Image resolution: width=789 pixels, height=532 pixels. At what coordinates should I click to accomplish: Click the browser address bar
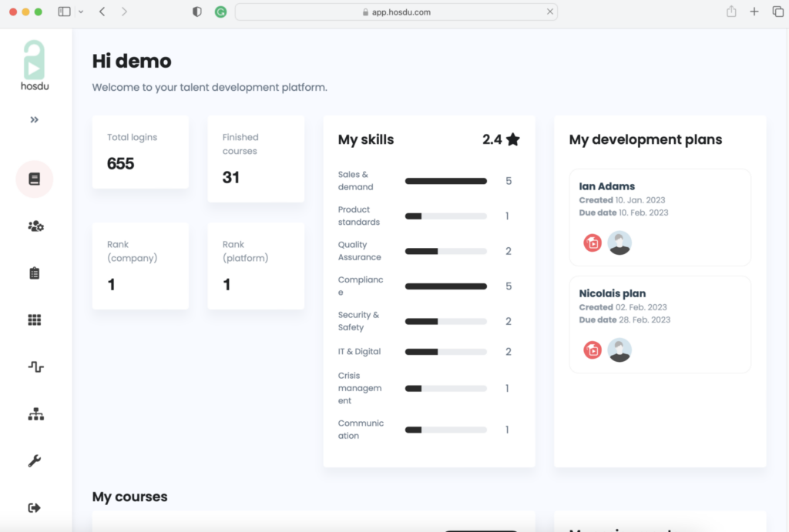pos(396,12)
